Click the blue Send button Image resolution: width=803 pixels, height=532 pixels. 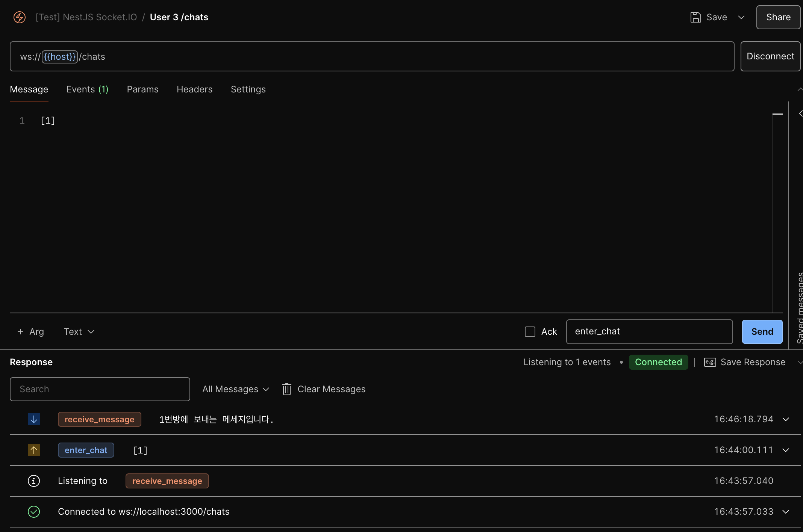[762, 332]
